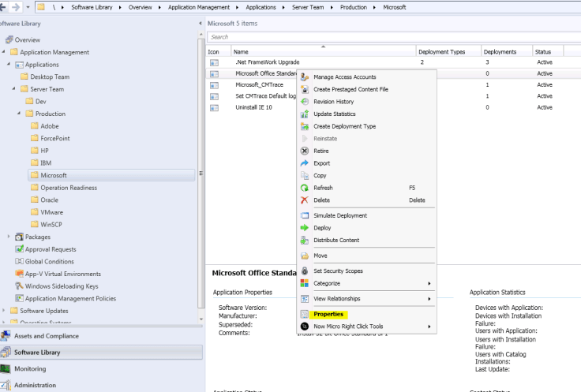Click the green Deploy arrow icon
This screenshot has height=392, width=581.
click(305, 228)
